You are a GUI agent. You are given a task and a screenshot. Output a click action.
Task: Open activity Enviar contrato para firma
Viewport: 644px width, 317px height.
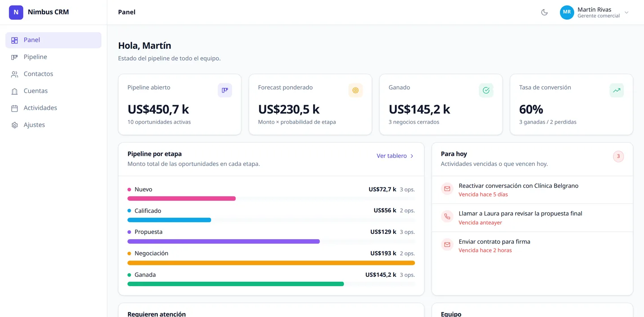(532, 246)
